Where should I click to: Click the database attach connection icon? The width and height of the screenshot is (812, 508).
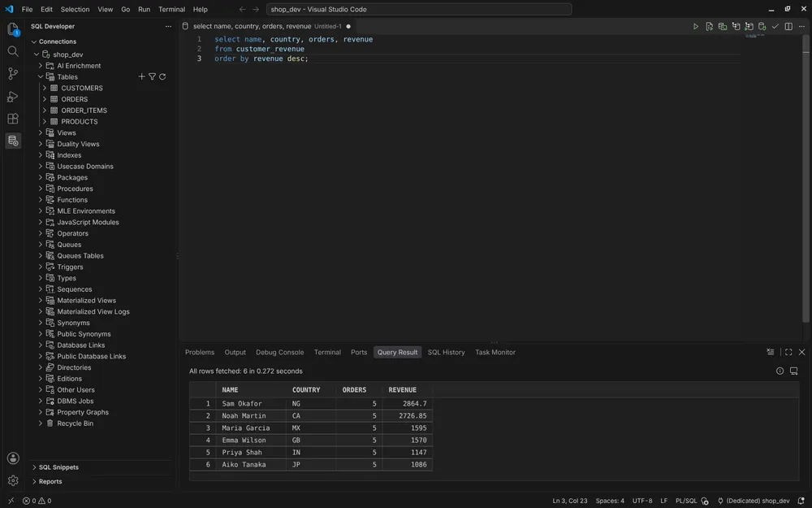click(x=762, y=27)
